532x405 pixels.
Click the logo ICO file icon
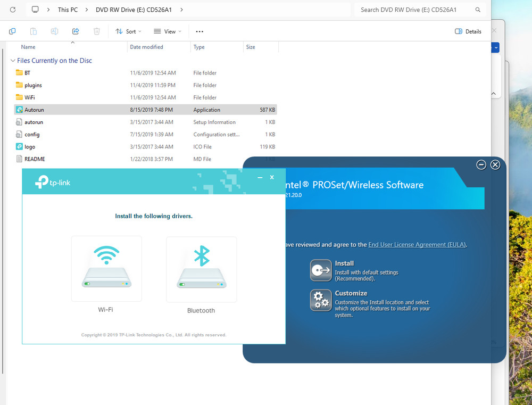coord(19,146)
